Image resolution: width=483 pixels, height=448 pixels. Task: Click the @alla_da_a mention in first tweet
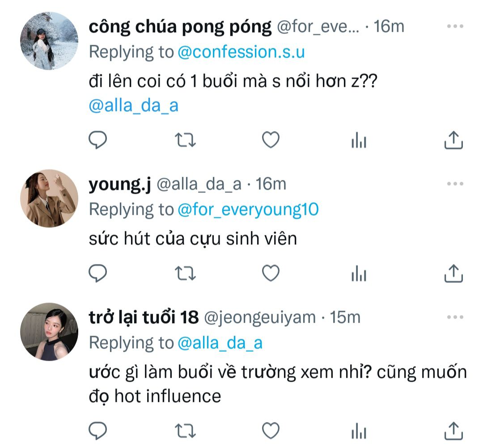(134, 106)
